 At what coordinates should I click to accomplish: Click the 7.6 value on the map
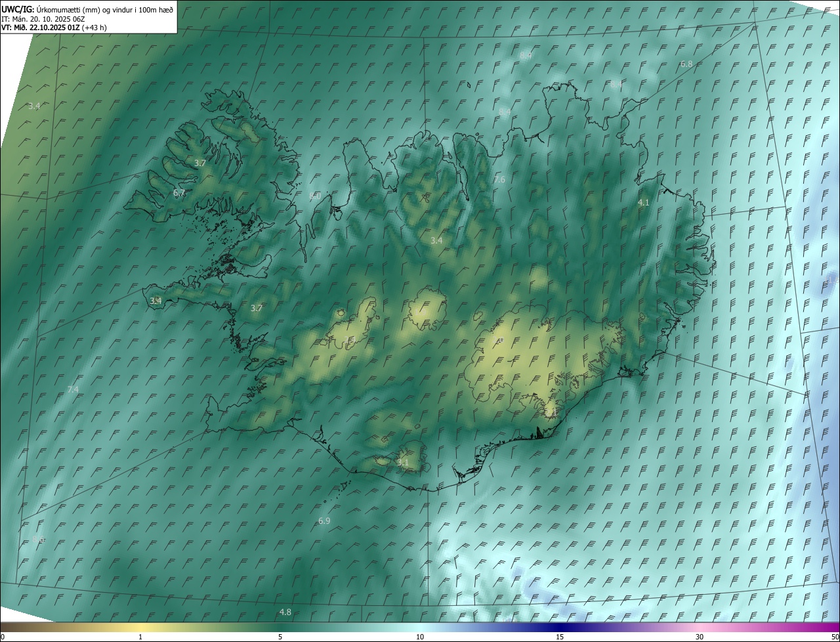coord(499,179)
